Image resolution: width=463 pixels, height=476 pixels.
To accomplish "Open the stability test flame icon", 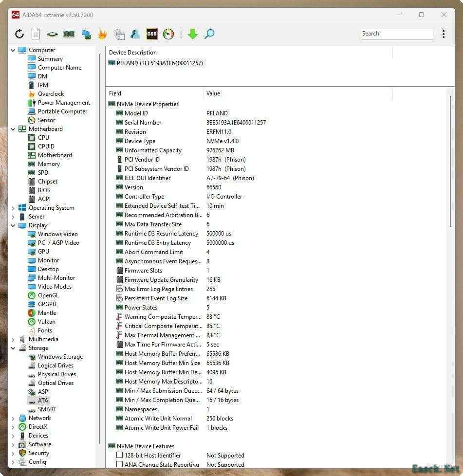I will pos(103,34).
